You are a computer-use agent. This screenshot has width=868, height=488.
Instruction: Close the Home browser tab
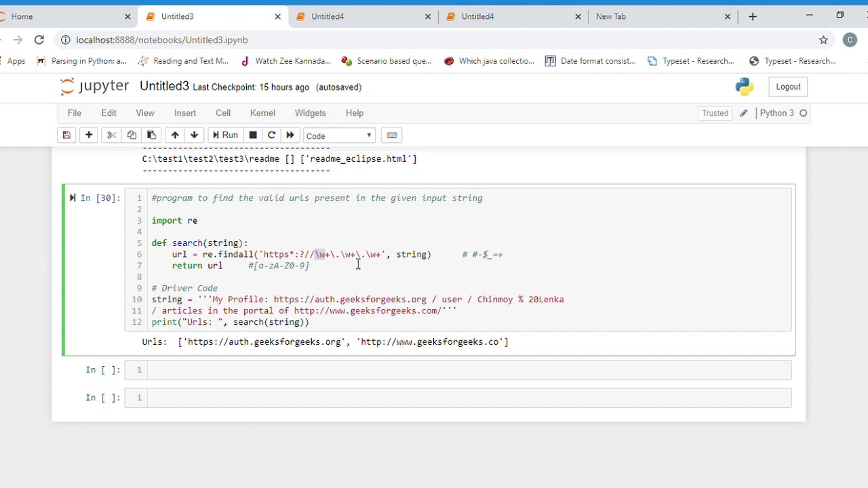pyautogui.click(x=127, y=16)
